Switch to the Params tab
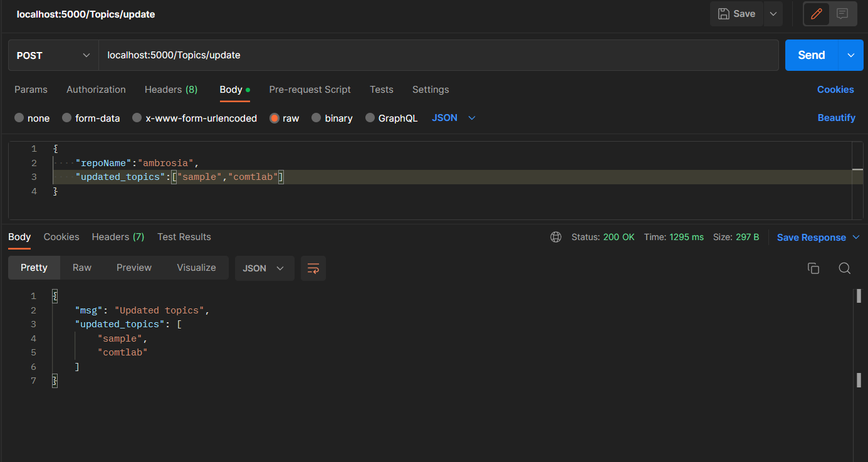 point(31,90)
